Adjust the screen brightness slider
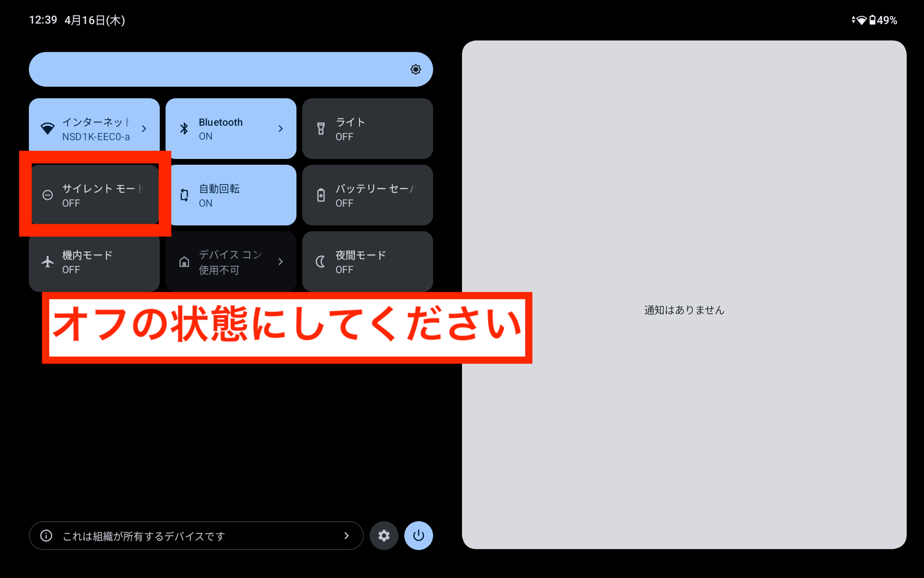The height and width of the screenshot is (578, 924). point(231,69)
